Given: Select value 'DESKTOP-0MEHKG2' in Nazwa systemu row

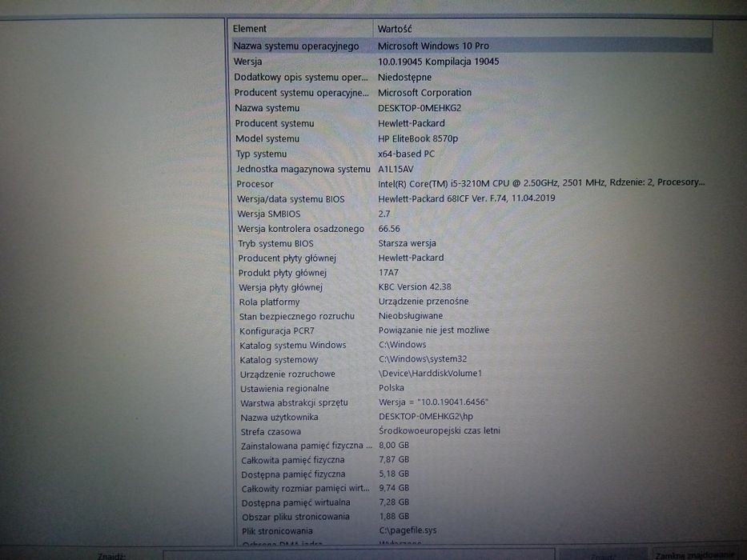Looking at the screenshot, I should tap(420, 108).
